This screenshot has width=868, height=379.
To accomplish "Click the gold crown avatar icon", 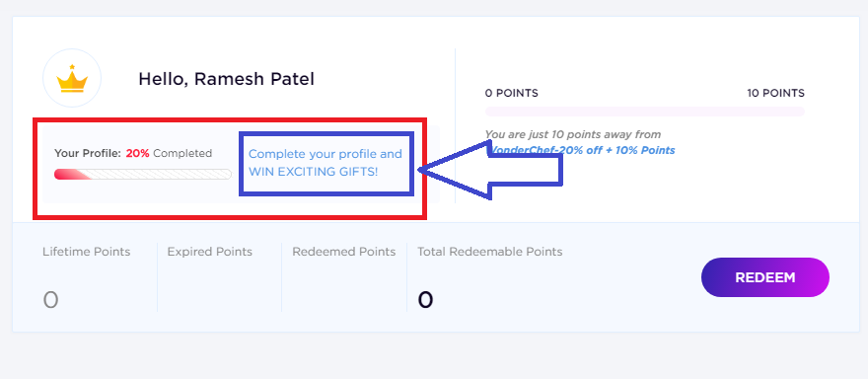I will (x=72, y=78).
